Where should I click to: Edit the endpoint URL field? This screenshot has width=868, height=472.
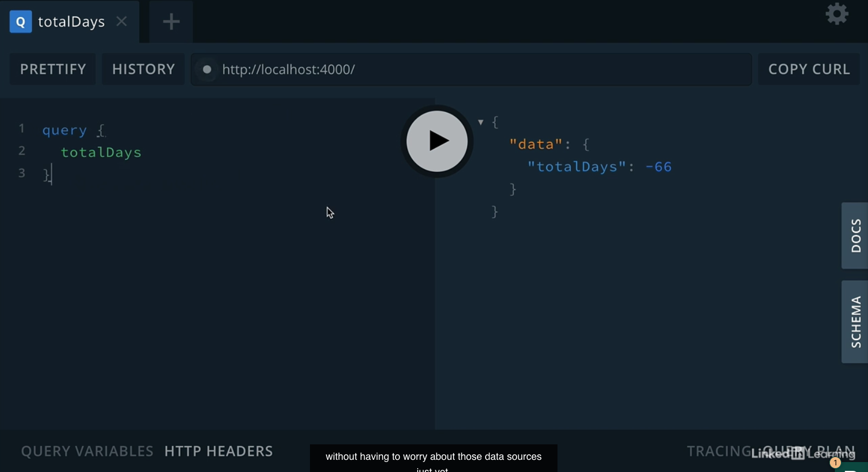tap(471, 69)
